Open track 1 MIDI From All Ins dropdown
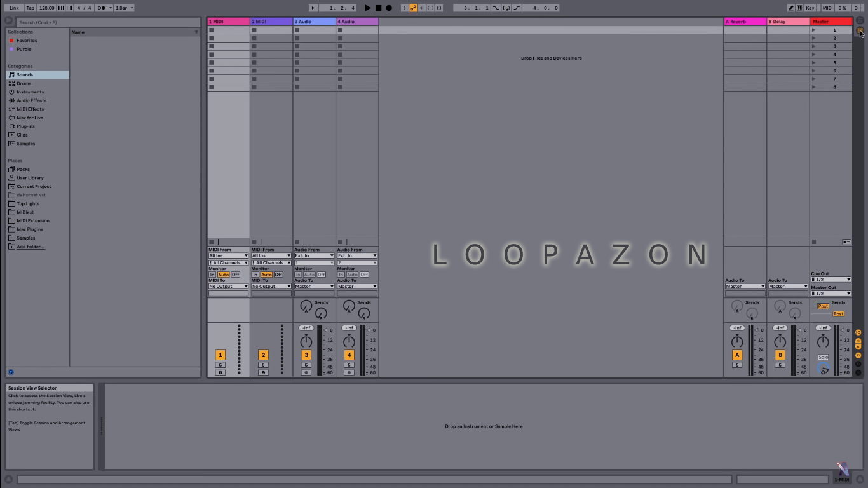This screenshot has width=868, height=488. point(228,255)
